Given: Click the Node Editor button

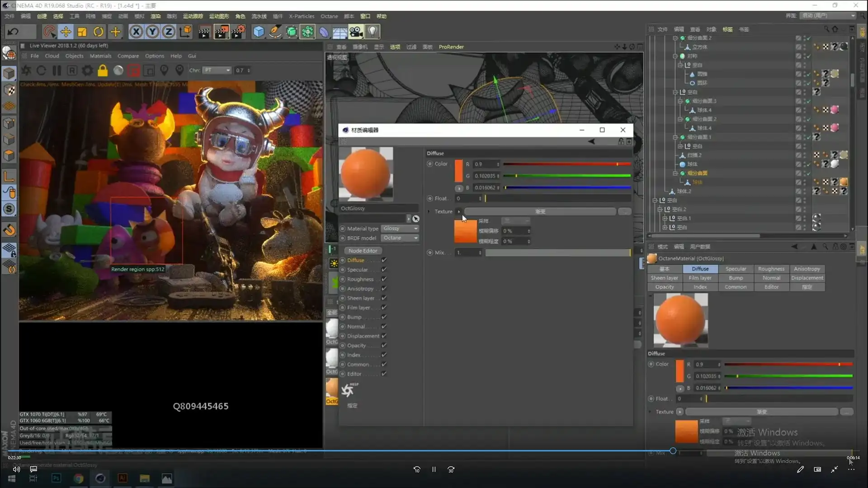Looking at the screenshot, I should coord(363,251).
